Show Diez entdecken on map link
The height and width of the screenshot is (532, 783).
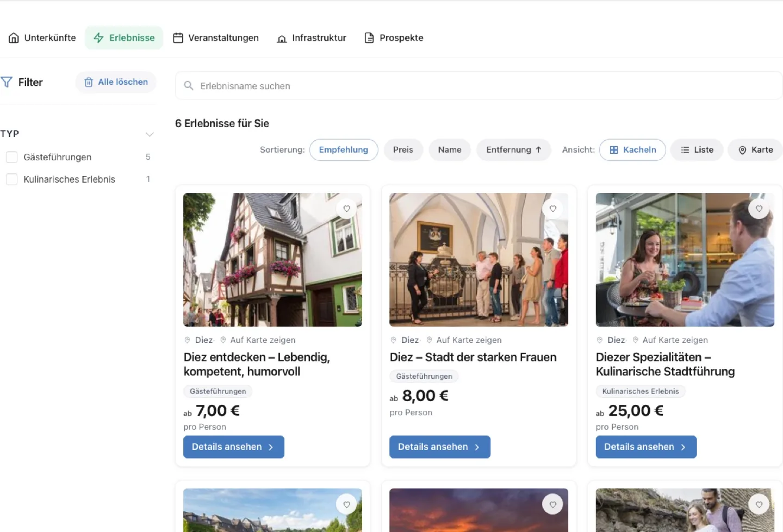[x=258, y=340]
